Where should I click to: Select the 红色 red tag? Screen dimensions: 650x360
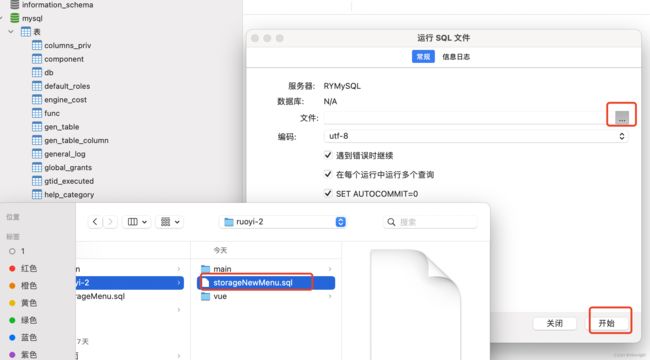point(23,268)
